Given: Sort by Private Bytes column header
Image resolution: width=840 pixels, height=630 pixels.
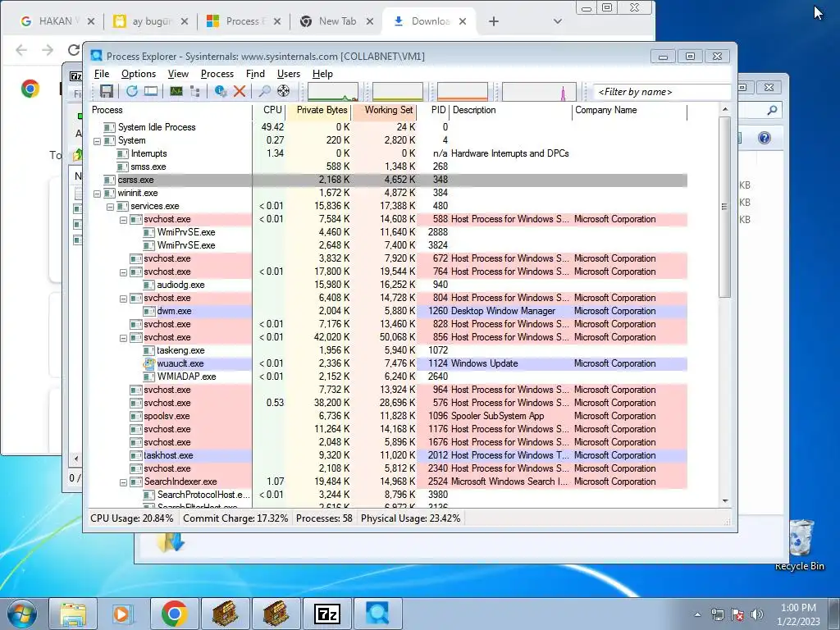Looking at the screenshot, I should click(319, 111).
